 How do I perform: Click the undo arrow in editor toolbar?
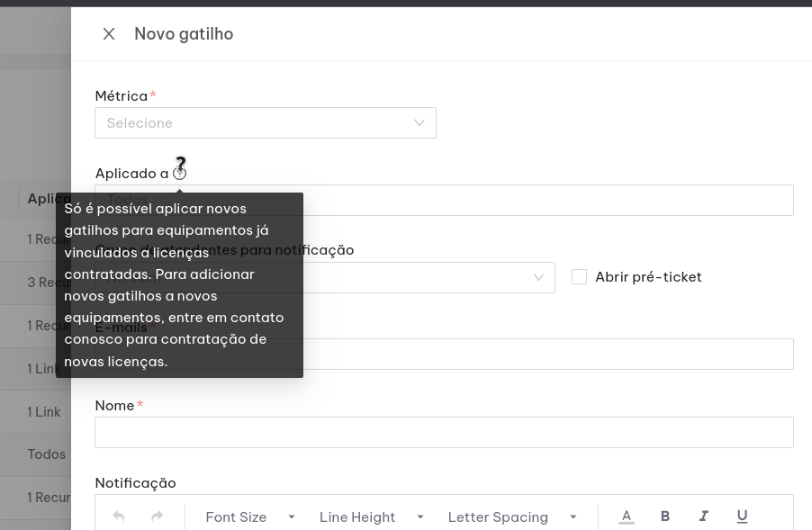click(118, 517)
